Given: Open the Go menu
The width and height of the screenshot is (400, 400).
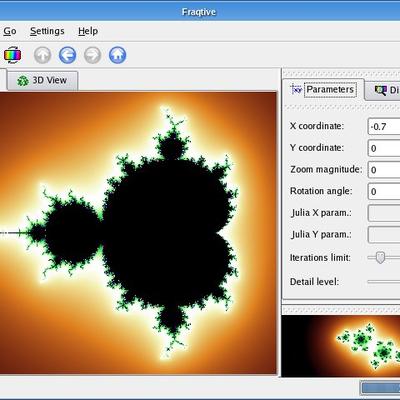Looking at the screenshot, I should tap(10, 31).
